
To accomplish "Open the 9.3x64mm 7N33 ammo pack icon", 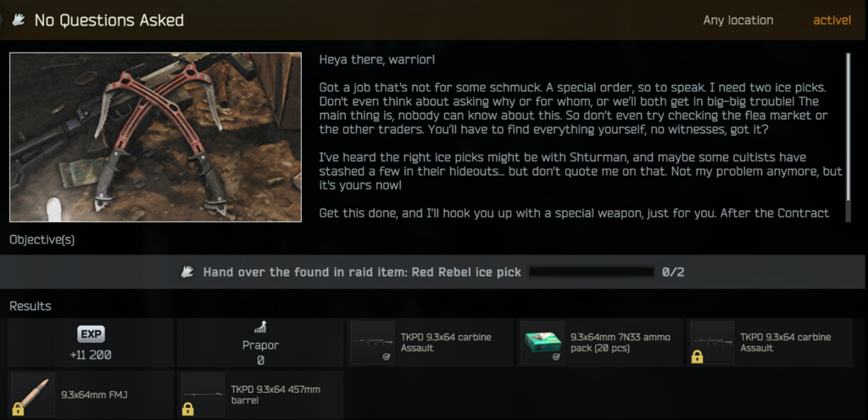I will (x=542, y=343).
